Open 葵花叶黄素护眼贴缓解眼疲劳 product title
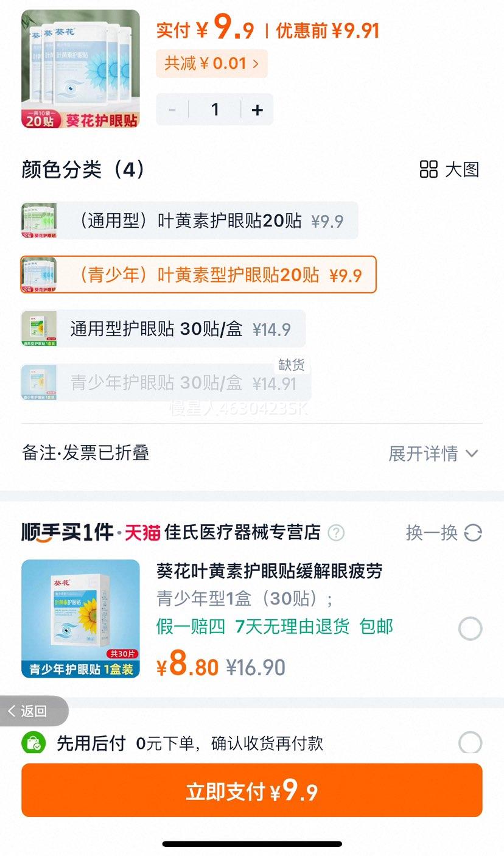 [270, 571]
